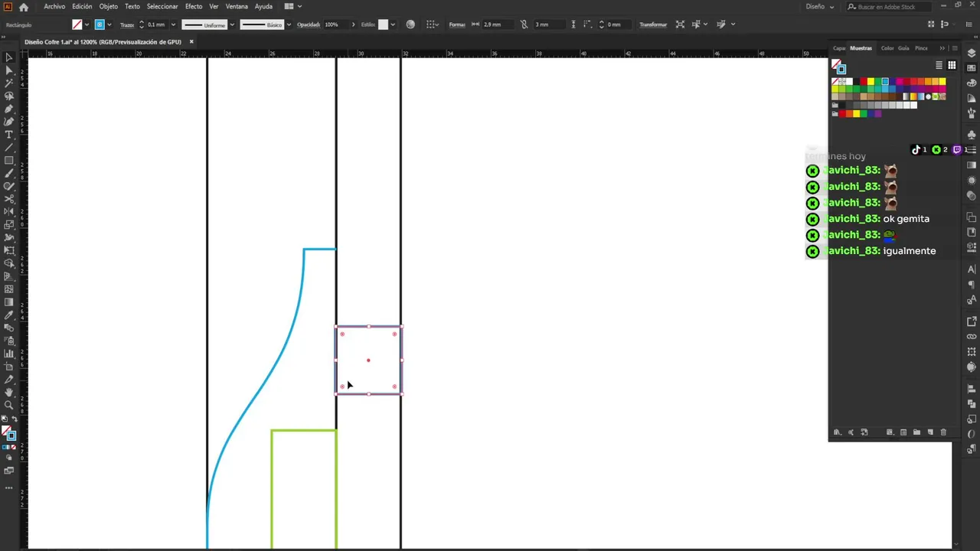
Task: Open the Básico brush definition dropdown
Action: coord(288,24)
